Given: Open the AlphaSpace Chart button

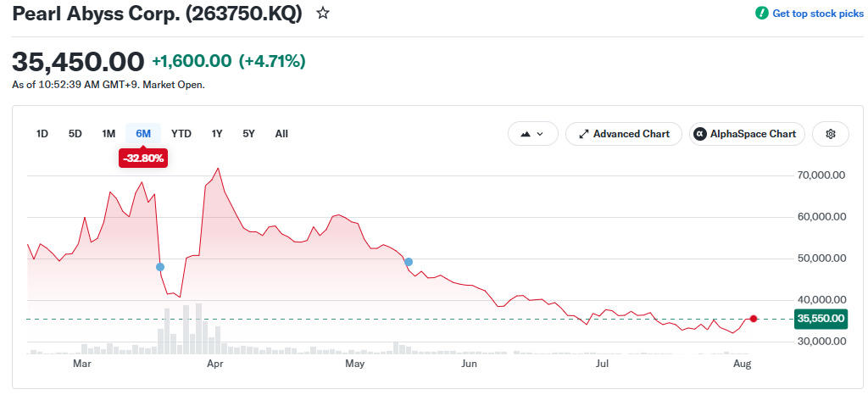Looking at the screenshot, I should pos(747,134).
